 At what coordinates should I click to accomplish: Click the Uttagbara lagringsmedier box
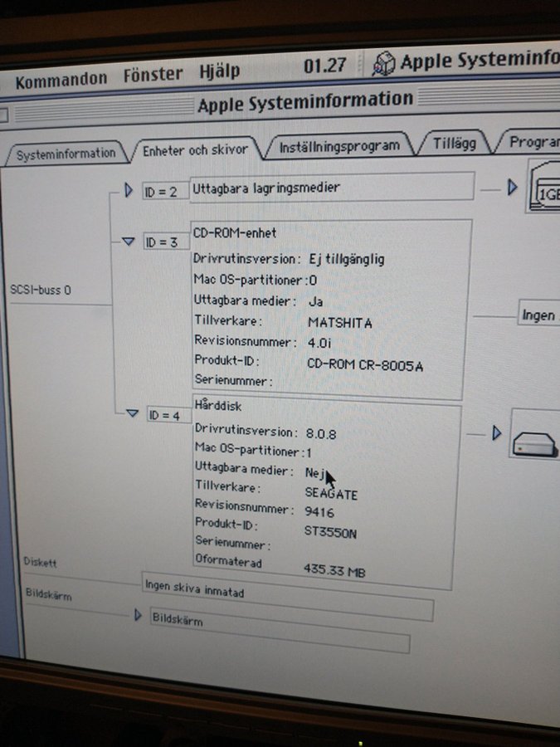[332, 188]
